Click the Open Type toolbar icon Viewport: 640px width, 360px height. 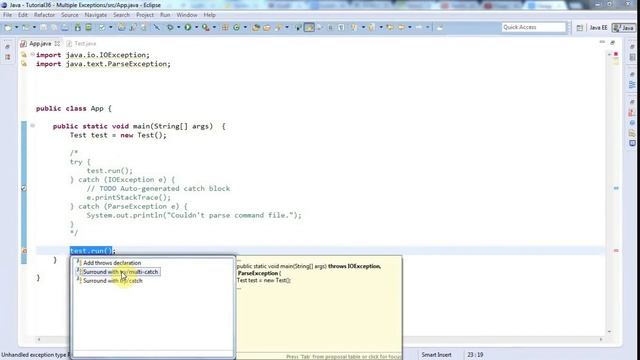coord(256,27)
